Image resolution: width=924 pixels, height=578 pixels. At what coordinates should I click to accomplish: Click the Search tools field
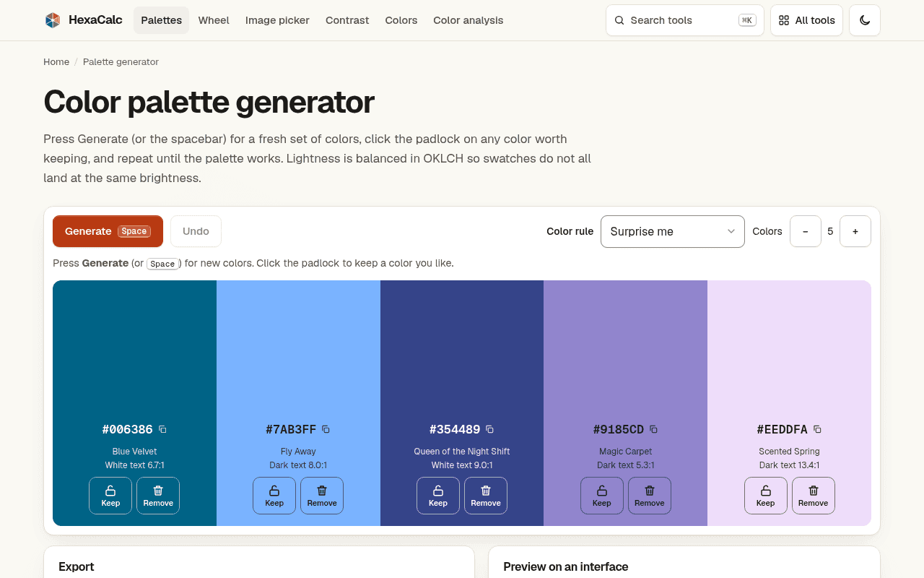pyautogui.click(x=684, y=20)
